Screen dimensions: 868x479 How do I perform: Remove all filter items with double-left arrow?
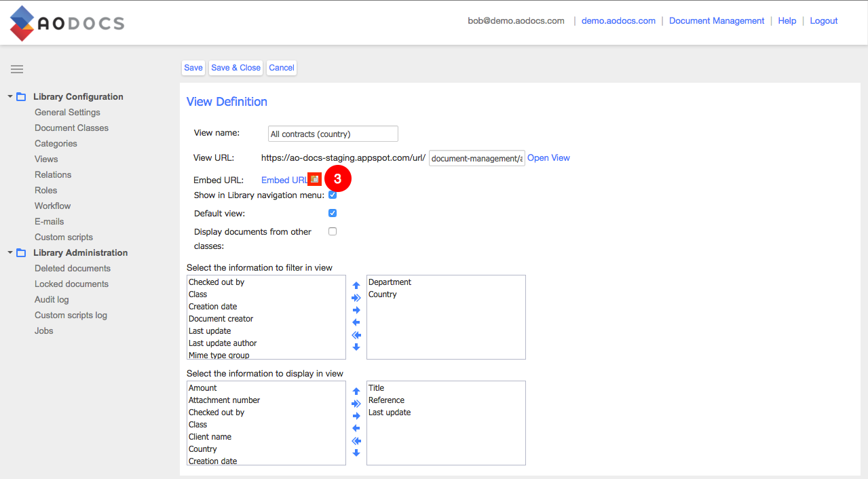[x=356, y=334]
